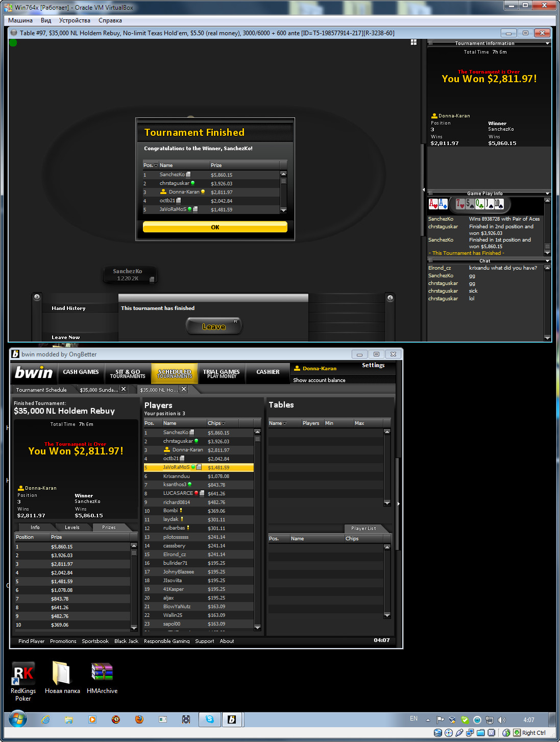Open the note icon on SanchezKo seat plate

tap(152, 279)
